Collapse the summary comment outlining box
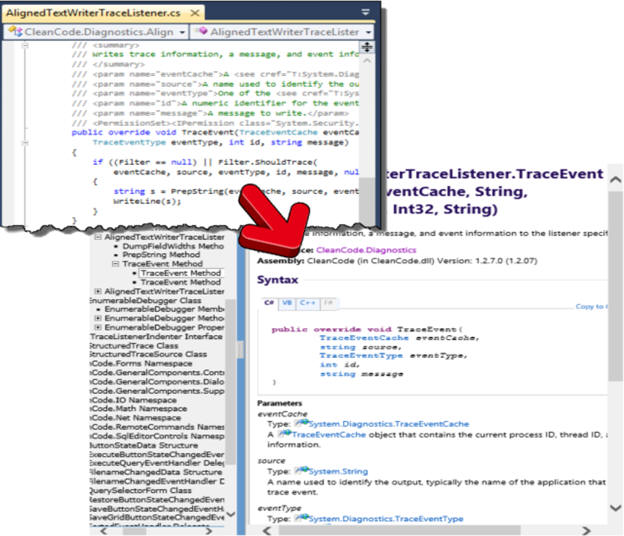The width and height of the screenshot is (624, 536). [x=25, y=45]
